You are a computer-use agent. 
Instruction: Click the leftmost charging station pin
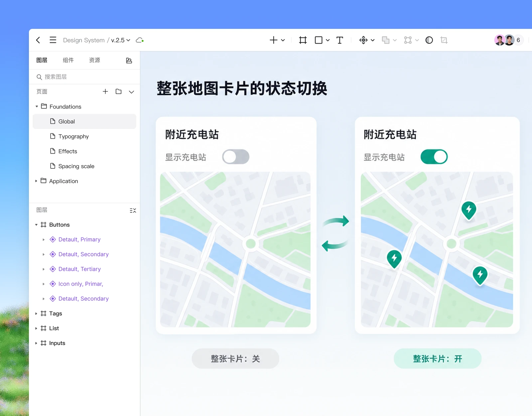click(x=394, y=259)
